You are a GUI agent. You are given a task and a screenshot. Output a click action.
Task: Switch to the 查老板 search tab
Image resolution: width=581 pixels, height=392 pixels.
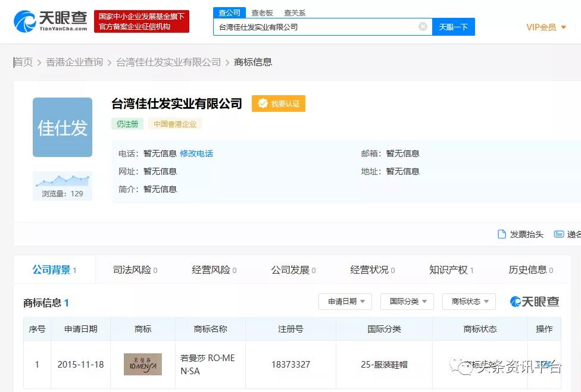tap(263, 12)
